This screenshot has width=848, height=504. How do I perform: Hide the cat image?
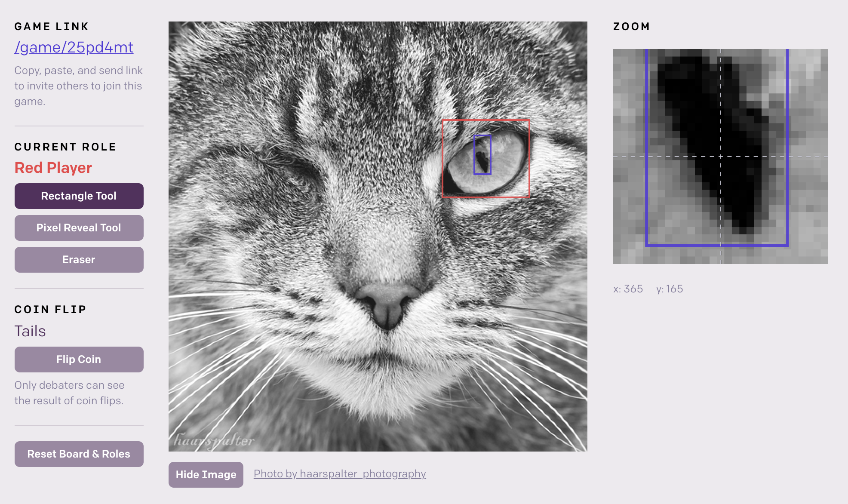tap(206, 475)
